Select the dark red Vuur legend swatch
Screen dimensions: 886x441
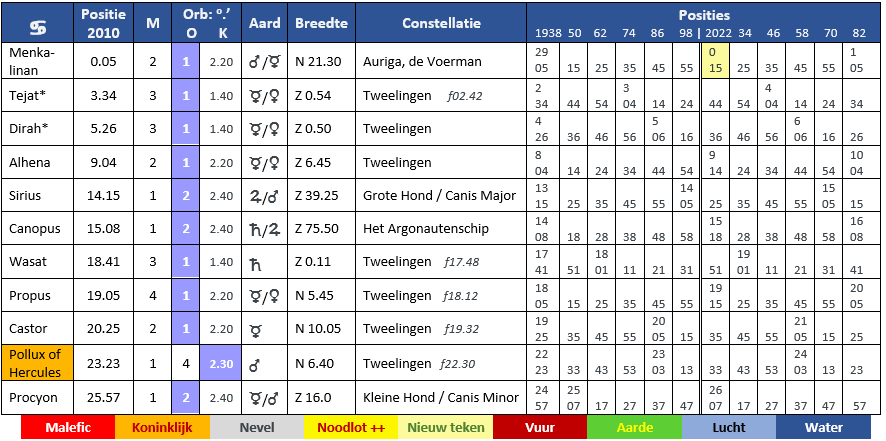pyautogui.click(x=540, y=427)
